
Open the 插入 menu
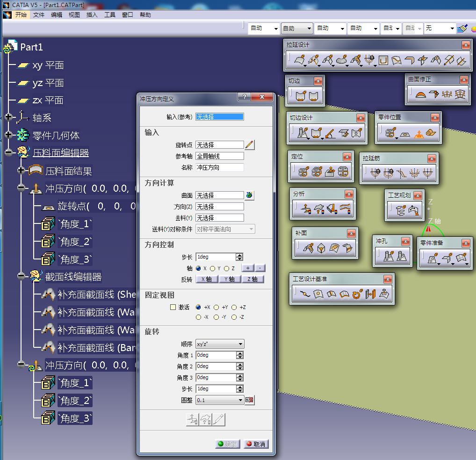(92, 15)
